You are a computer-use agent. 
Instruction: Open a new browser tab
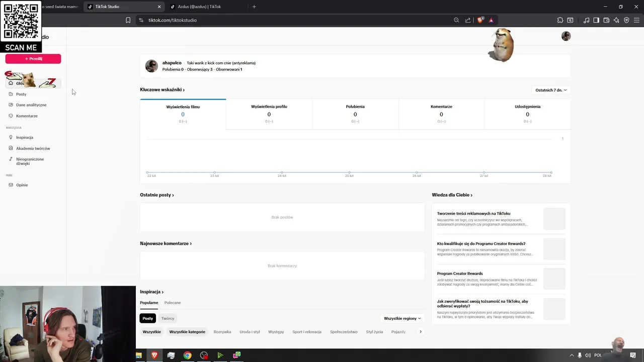coord(254,7)
